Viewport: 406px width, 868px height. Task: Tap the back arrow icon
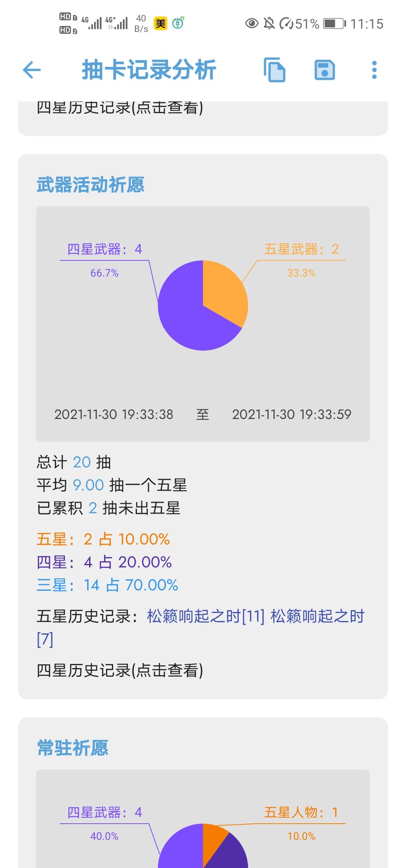(x=32, y=70)
